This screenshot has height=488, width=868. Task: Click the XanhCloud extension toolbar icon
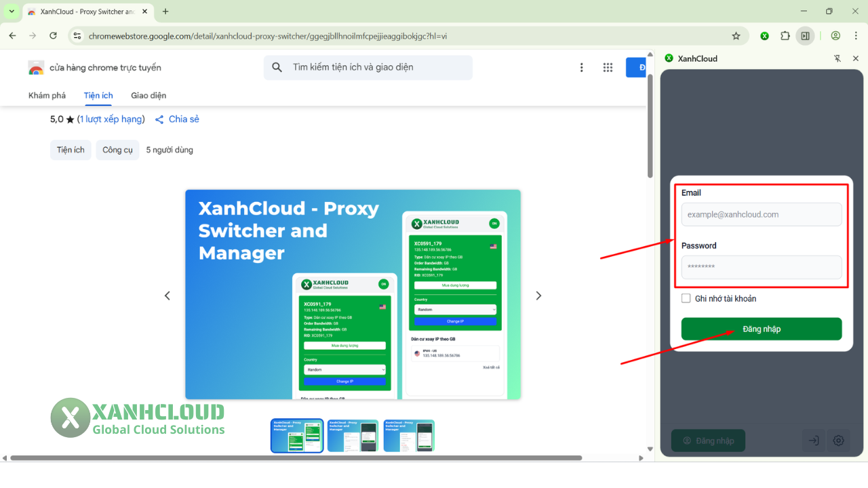tap(765, 36)
